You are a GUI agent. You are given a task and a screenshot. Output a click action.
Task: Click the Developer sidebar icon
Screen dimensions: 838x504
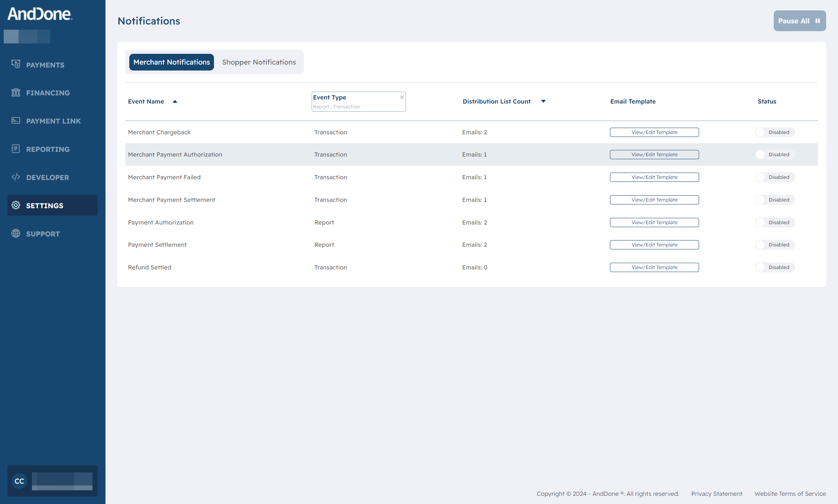coord(17,177)
